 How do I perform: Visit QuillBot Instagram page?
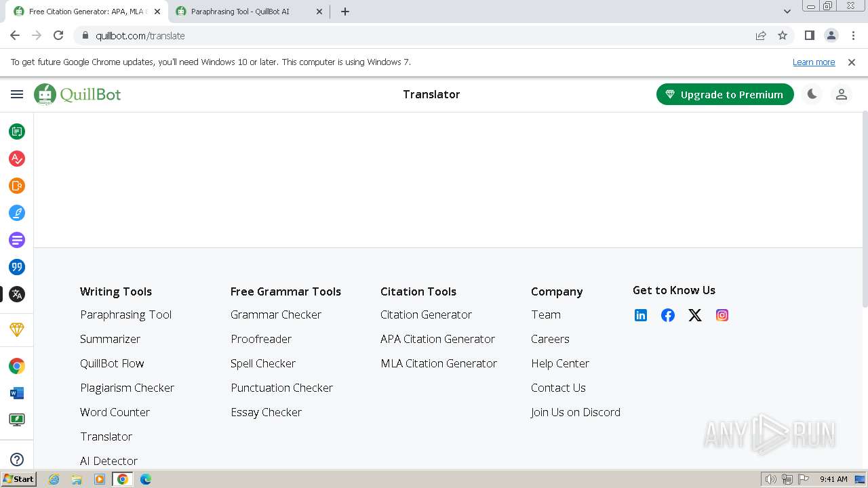tap(722, 315)
